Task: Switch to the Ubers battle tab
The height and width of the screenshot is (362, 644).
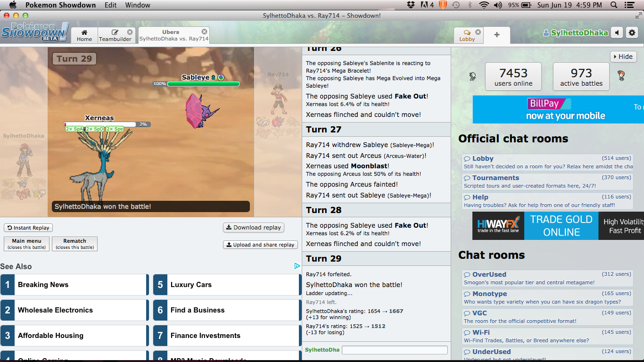Action: click(173, 35)
